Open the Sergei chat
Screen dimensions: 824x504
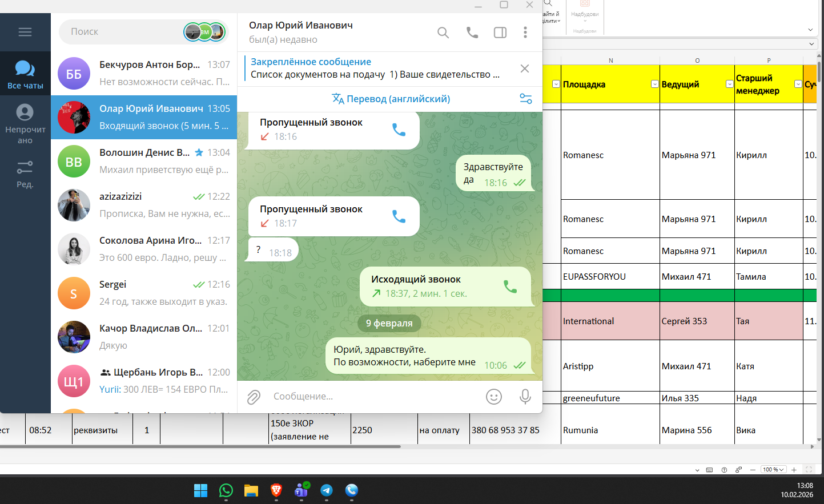[144, 293]
